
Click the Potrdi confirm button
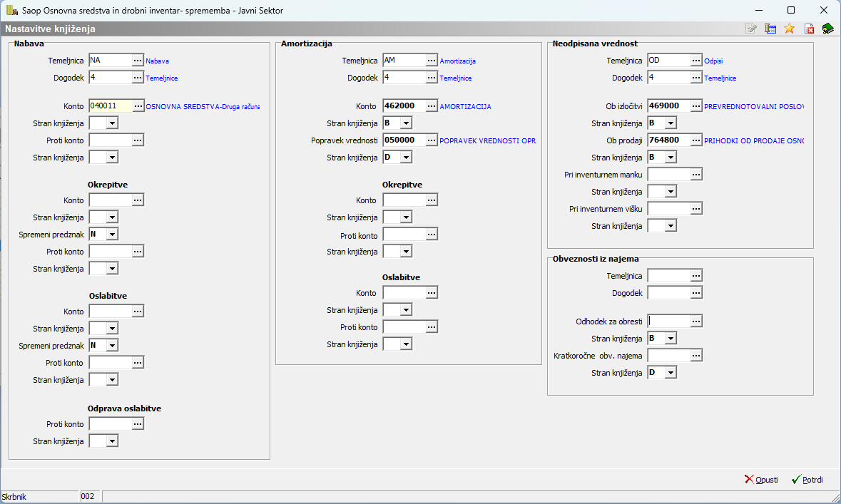807,479
